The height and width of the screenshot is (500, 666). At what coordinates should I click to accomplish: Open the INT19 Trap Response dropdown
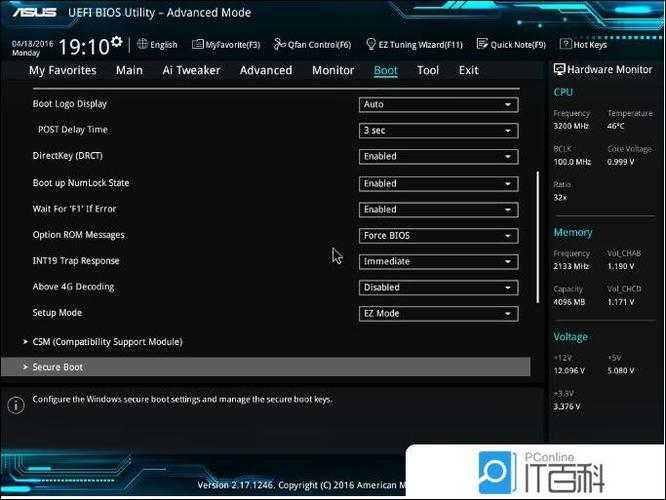pyautogui.click(x=438, y=262)
